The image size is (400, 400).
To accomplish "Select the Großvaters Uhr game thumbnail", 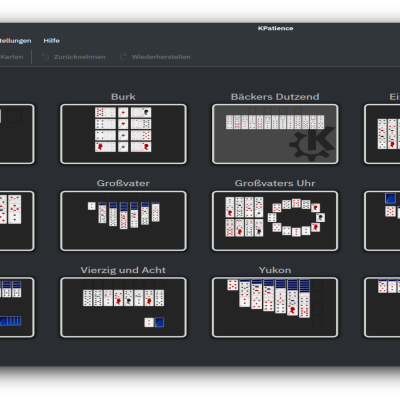I will tap(275, 221).
